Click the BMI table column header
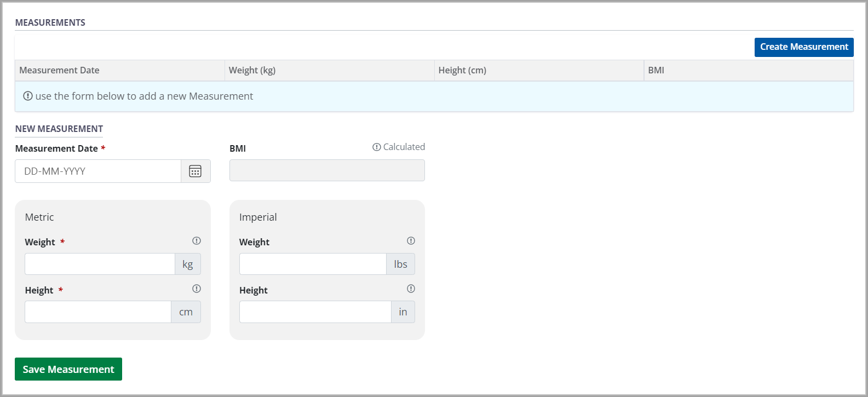This screenshot has width=868, height=397. click(x=656, y=70)
